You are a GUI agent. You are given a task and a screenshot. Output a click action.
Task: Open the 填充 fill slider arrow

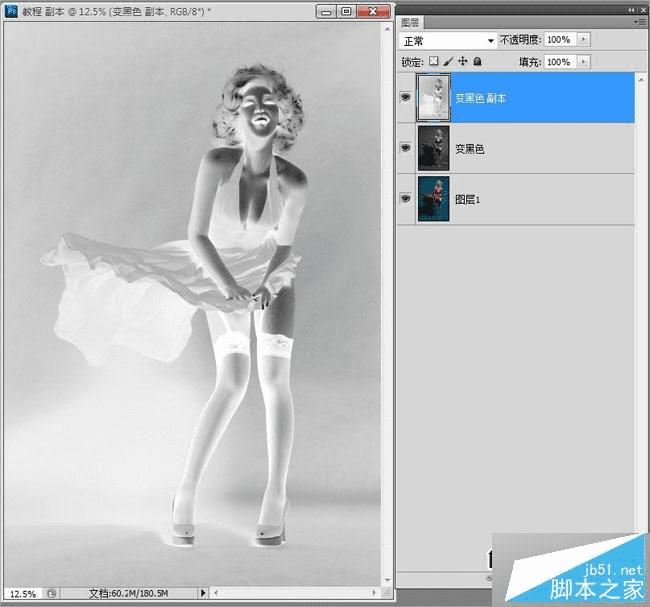click(x=584, y=62)
